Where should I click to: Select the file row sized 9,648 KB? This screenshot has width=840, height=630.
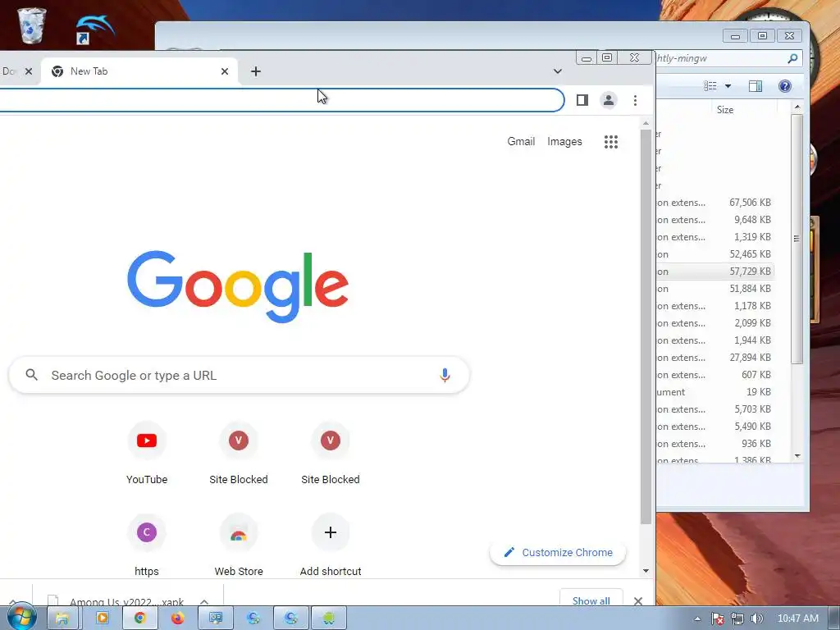point(715,220)
